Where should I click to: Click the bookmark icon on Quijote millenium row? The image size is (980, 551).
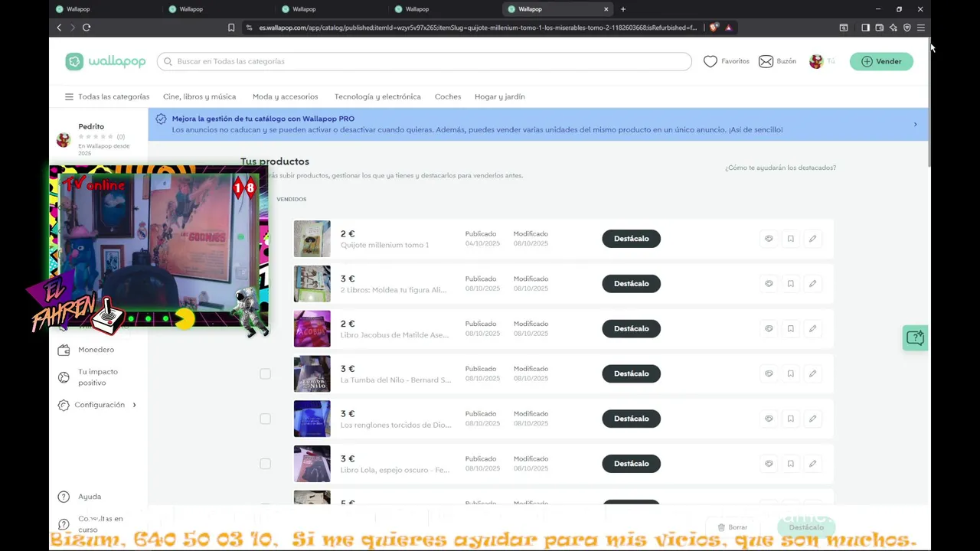click(x=791, y=239)
